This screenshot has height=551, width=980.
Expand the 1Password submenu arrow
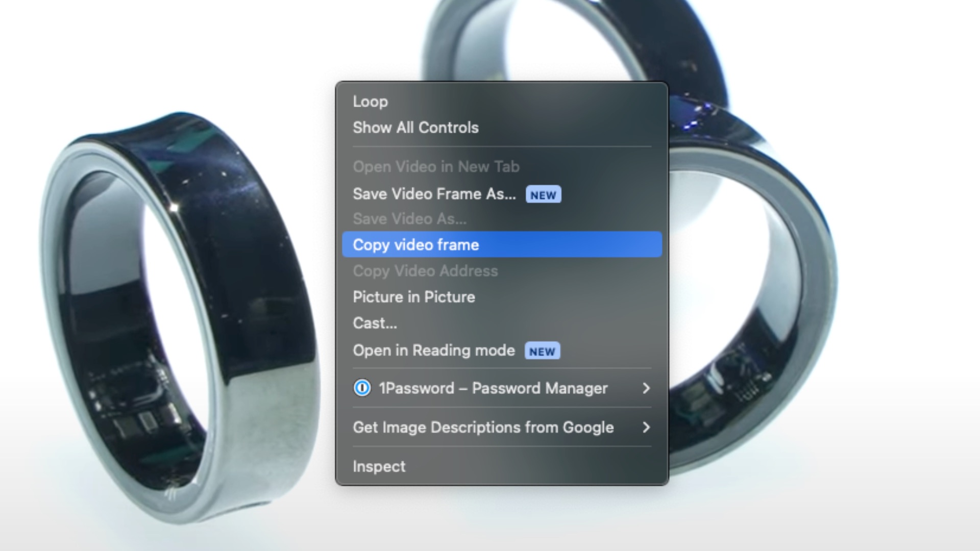[x=646, y=388]
